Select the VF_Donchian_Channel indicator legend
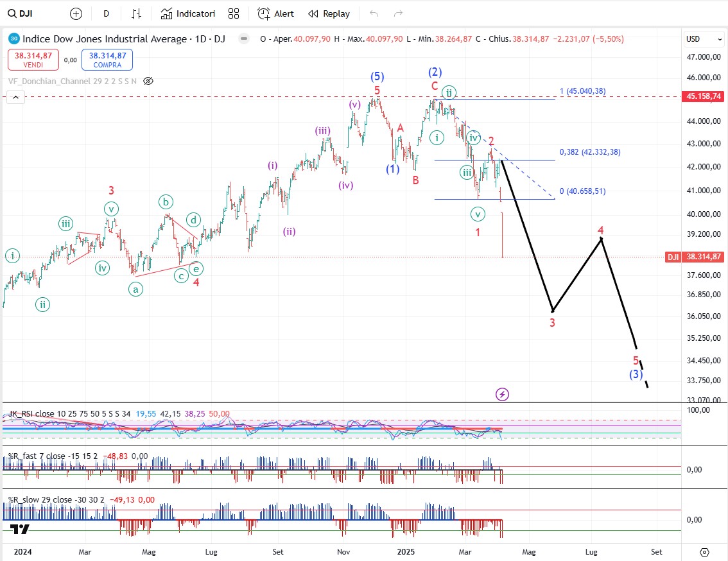Image resolution: width=728 pixels, height=561 pixels. 73,82
